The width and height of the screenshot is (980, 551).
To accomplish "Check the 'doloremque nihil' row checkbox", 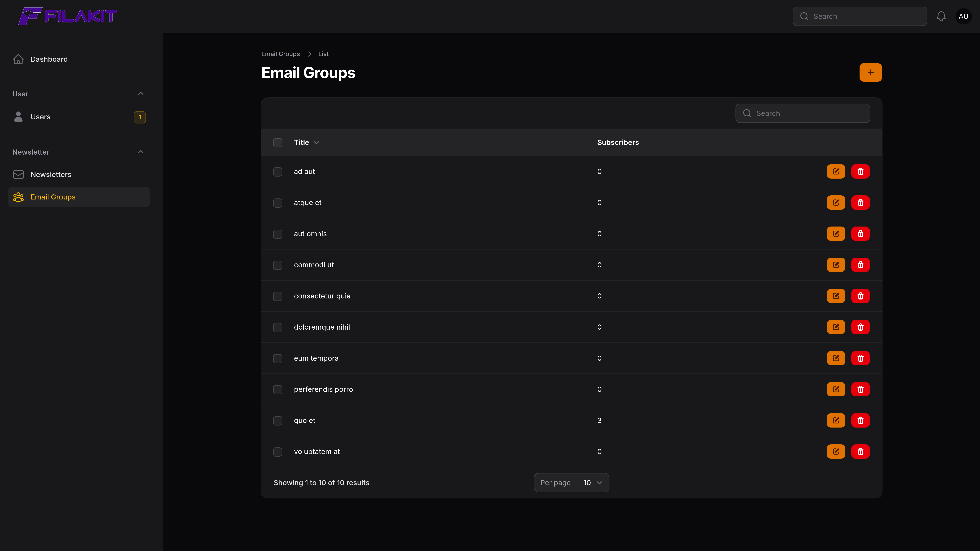I will point(278,327).
